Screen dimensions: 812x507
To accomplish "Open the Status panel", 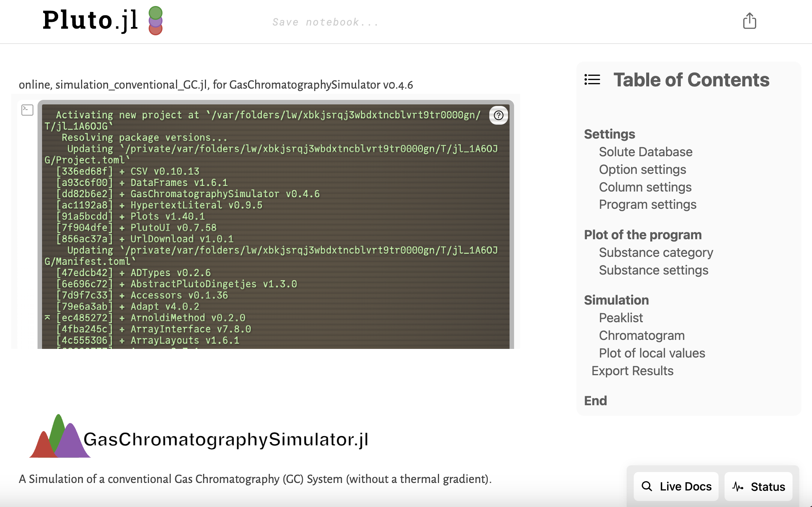I will [758, 486].
